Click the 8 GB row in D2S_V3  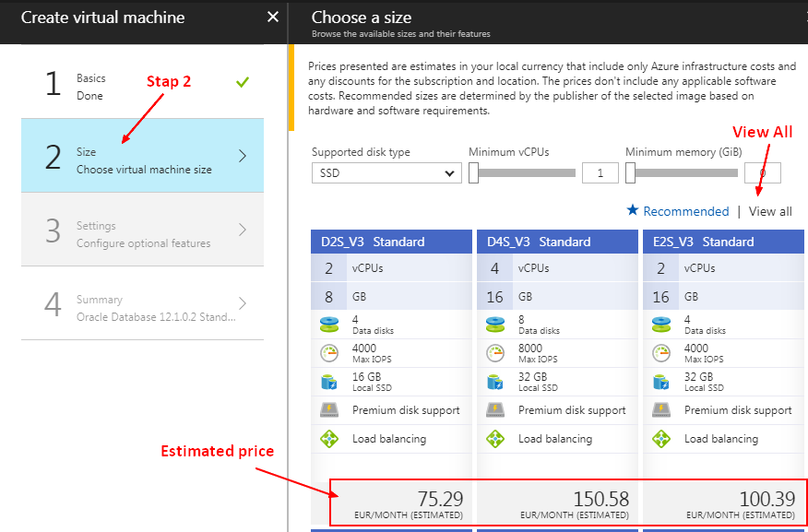391,297
